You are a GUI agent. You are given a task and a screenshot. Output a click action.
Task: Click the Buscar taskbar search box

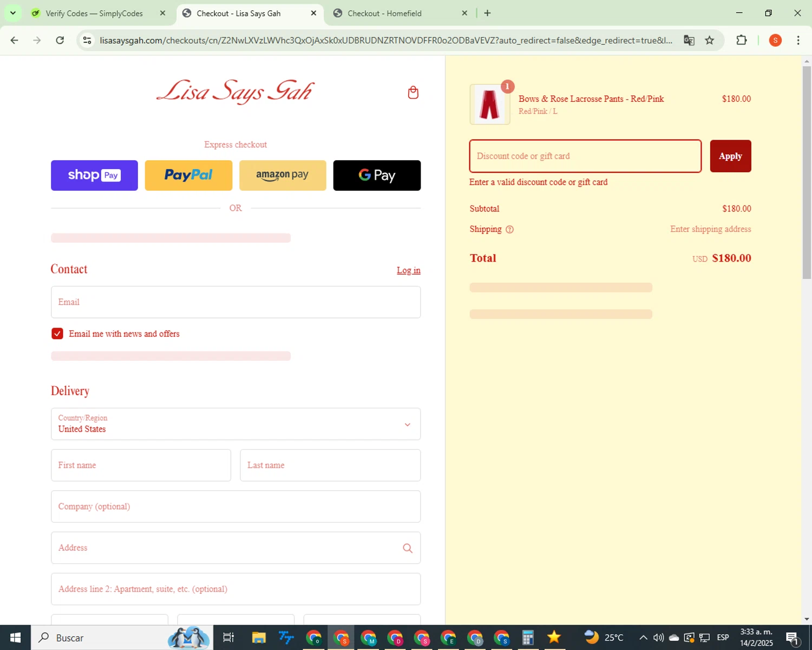point(122,638)
